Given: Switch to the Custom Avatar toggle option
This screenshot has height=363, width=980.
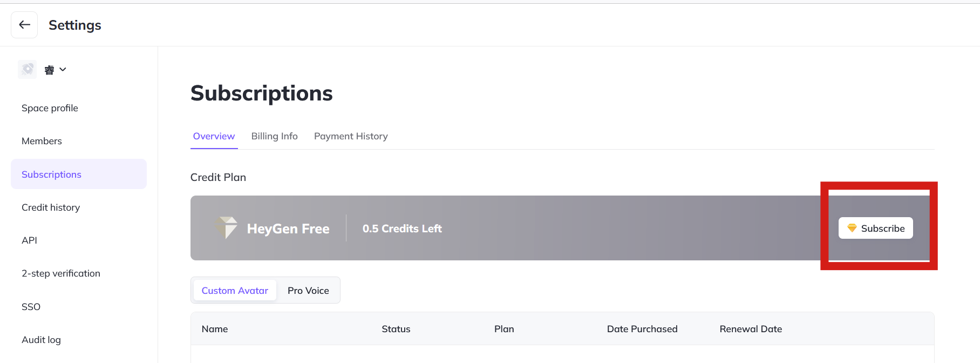Looking at the screenshot, I should click(235, 291).
